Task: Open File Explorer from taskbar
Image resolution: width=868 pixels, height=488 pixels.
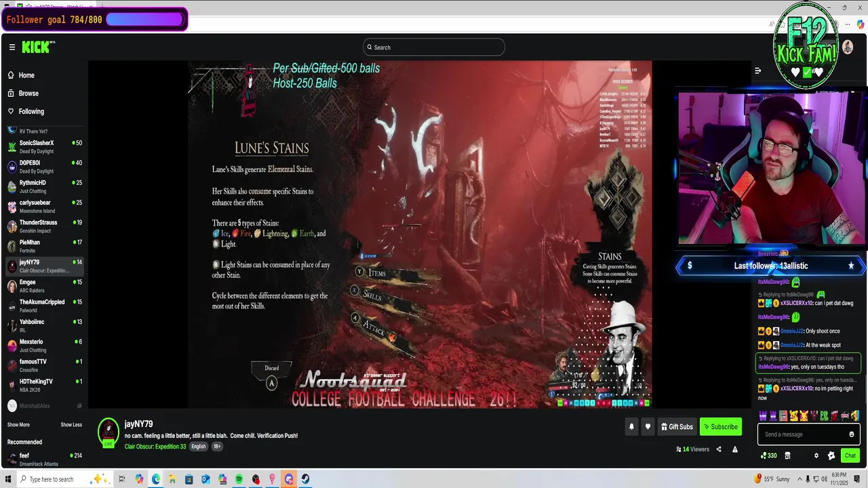Action: click(172, 479)
